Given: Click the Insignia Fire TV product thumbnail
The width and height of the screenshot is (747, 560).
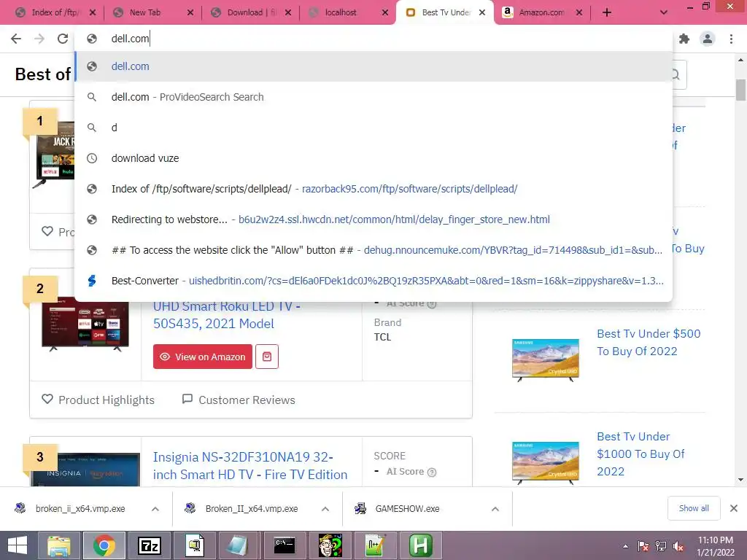Looking at the screenshot, I should coord(86,469).
